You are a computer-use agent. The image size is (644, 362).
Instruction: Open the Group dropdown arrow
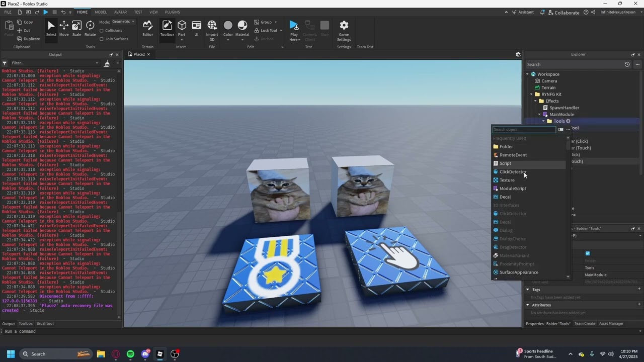tap(277, 22)
